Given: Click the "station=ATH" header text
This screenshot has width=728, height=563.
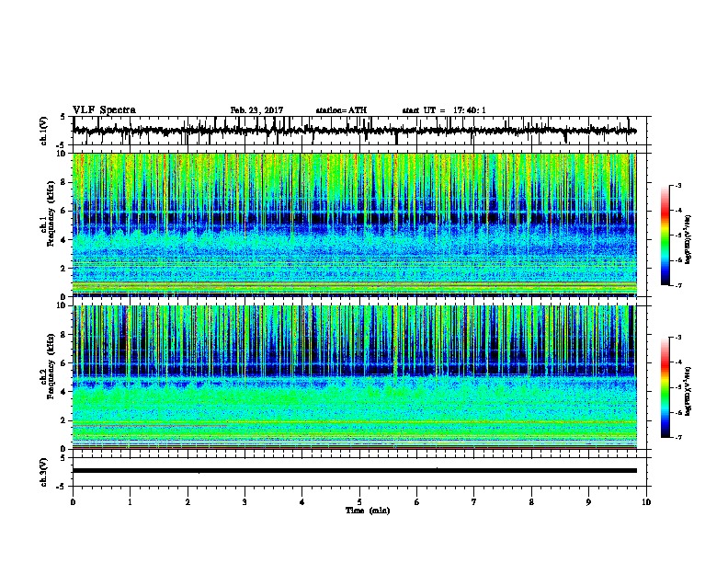Looking at the screenshot, I should pos(341,110).
